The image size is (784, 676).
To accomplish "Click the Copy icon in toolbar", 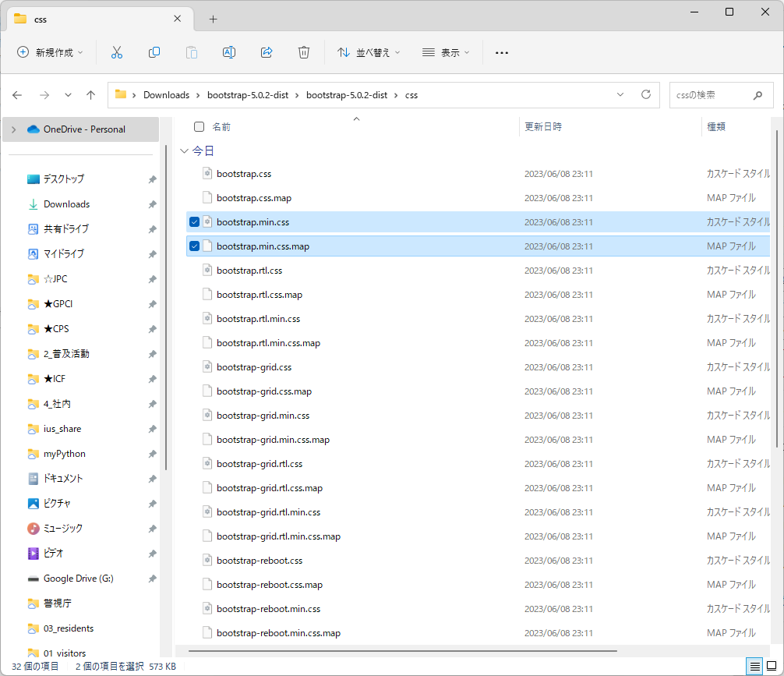I will point(154,52).
